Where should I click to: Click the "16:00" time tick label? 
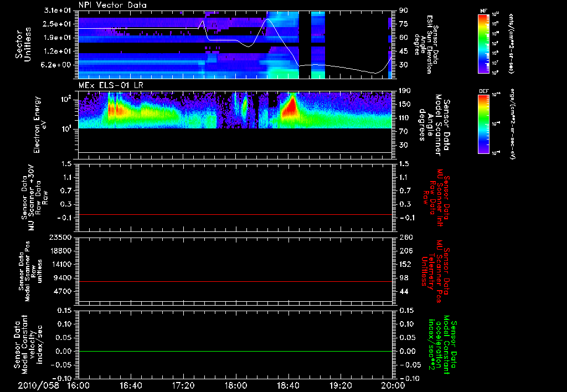click(x=79, y=385)
